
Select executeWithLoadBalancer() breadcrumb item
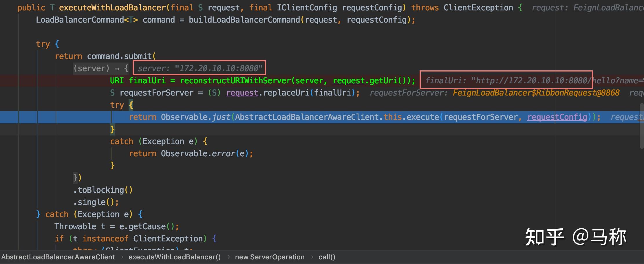(x=175, y=257)
